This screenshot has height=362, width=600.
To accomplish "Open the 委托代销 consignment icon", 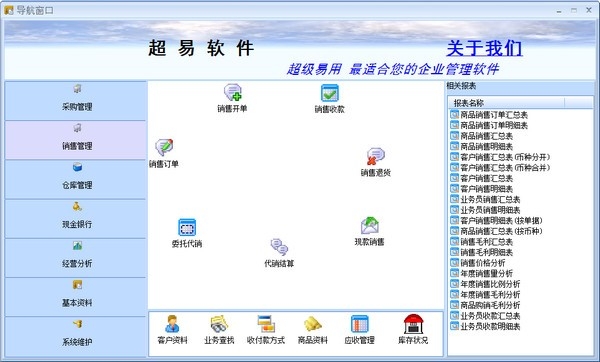I will (187, 227).
